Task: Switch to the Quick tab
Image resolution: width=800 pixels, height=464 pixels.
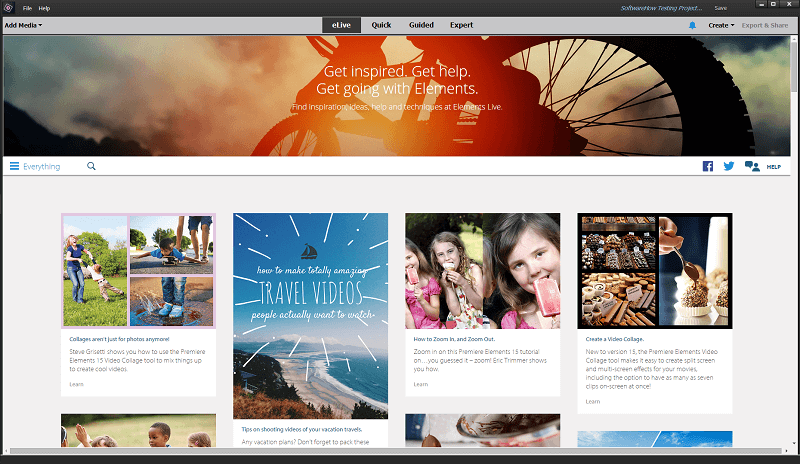Action: pos(381,25)
